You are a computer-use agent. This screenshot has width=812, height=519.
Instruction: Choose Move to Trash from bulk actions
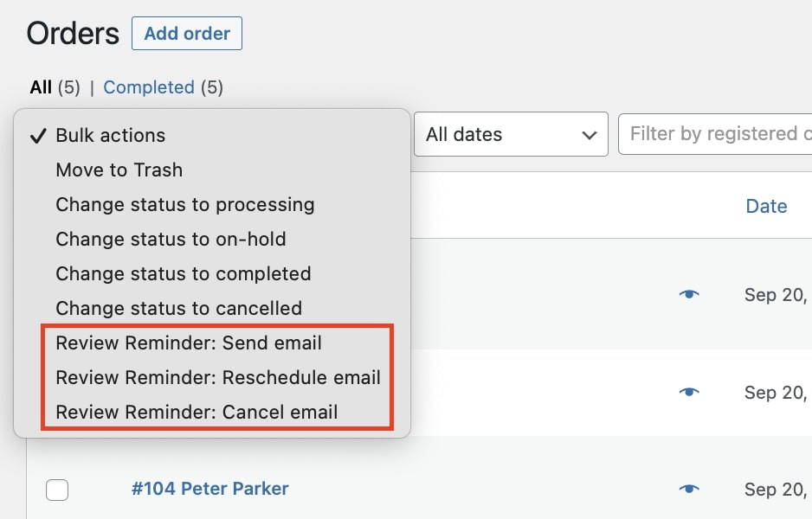coord(119,170)
